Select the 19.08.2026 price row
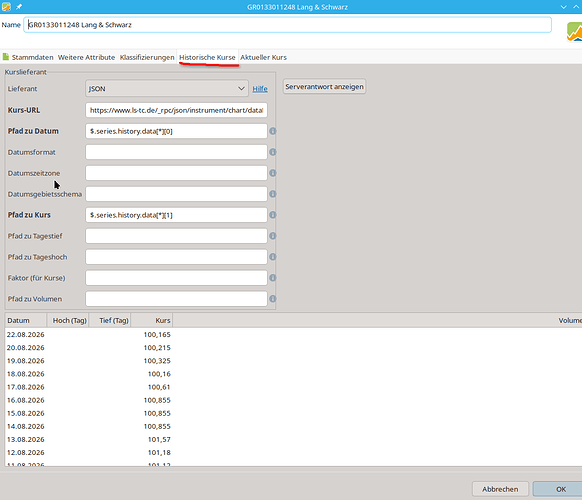The height and width of the screenshot is (500, 582). pos(293,361)
